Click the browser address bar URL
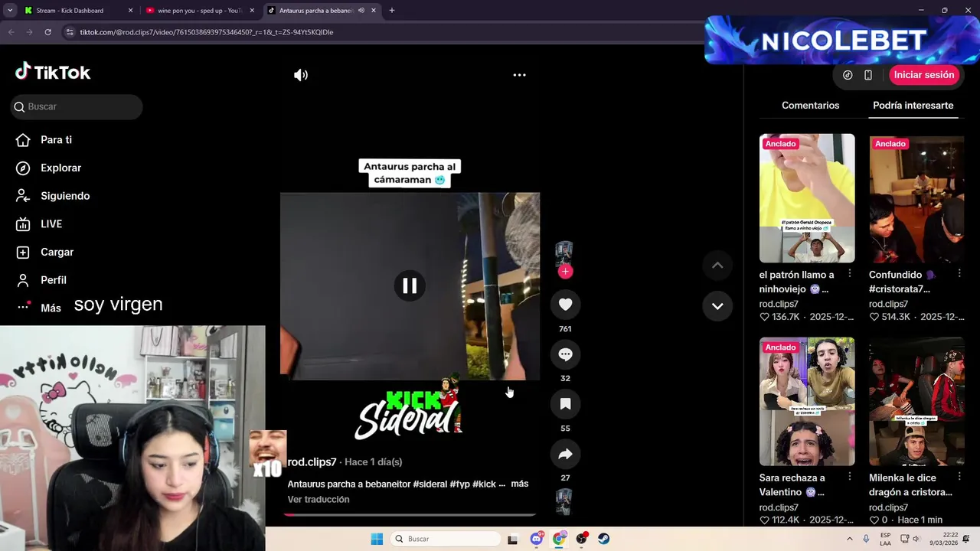Viewport: 980px width, 551px height. 207,32
